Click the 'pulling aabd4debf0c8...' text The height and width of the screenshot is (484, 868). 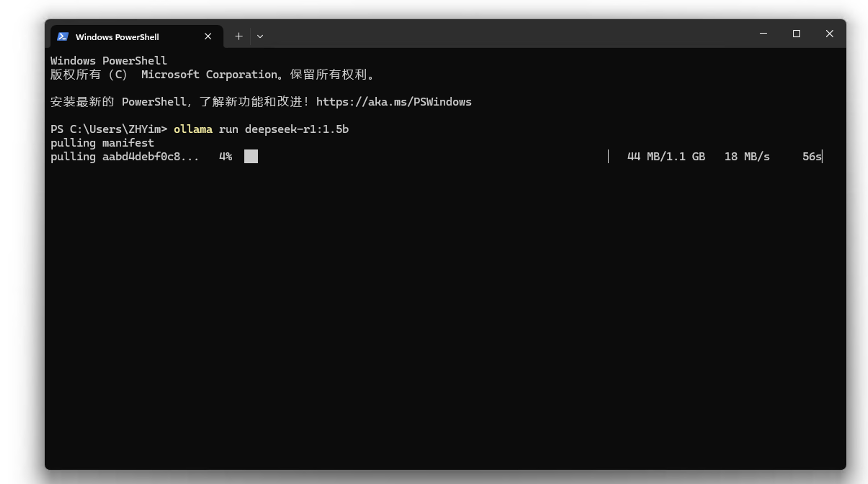(x=125, y=157)
